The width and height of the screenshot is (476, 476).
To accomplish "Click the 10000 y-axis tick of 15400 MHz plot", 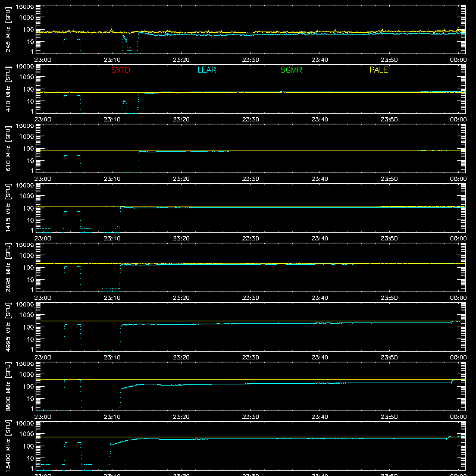I will point(25,424).
